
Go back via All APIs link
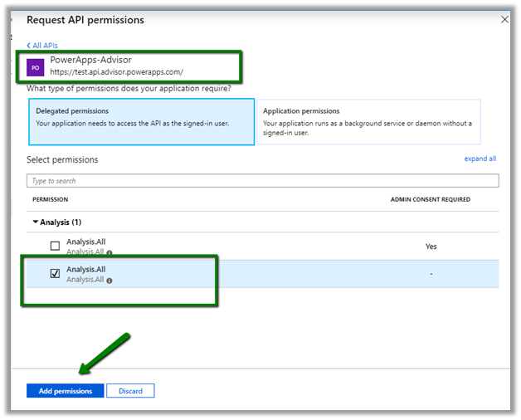42,46
